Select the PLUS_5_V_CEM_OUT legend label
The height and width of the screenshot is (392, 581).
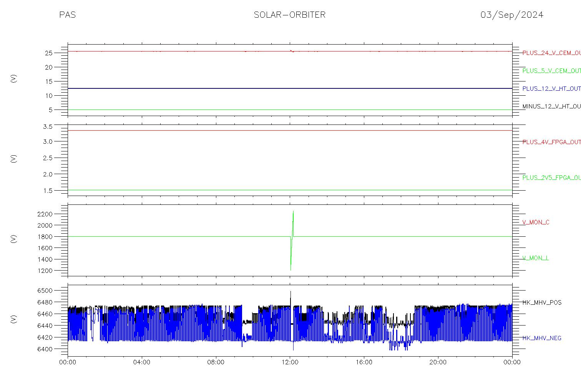[551, 71]
